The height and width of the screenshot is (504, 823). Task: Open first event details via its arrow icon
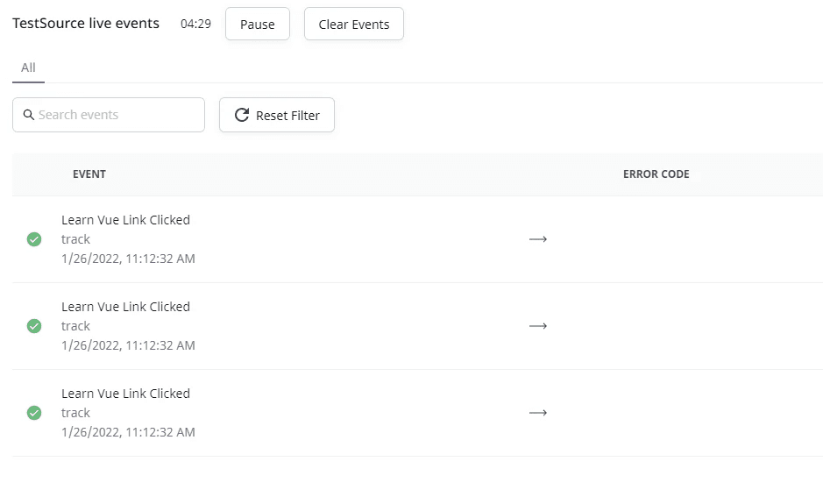click(x=538, y=239)
